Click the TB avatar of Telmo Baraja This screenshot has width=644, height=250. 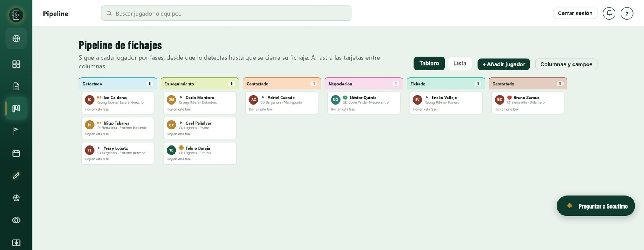[171, 150]
